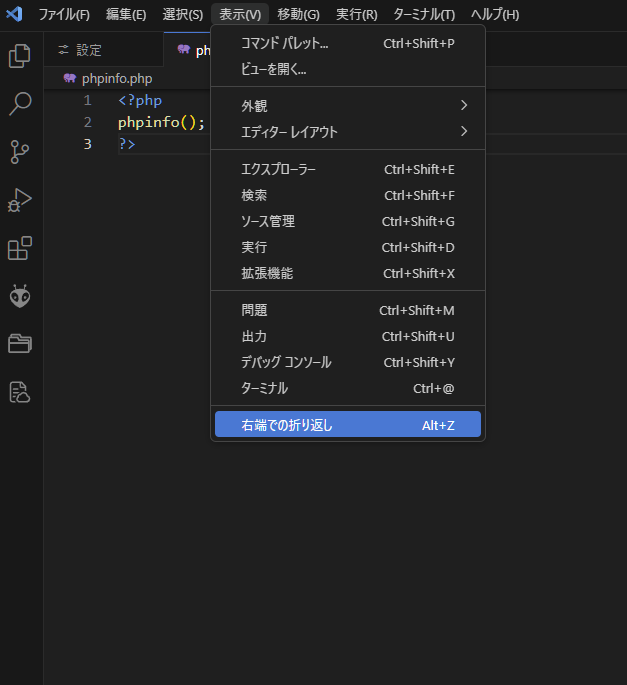Expand the エディター レイアウト submenu

coord(348,131)
